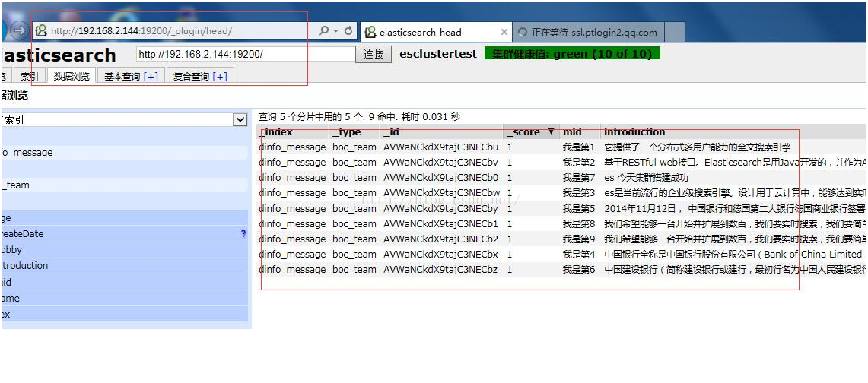Switch to the ssl.ptlogin2.qq.com browser tab
Image resolution: width=868 pixels, height=383 pixels.
tap(588, 32)
